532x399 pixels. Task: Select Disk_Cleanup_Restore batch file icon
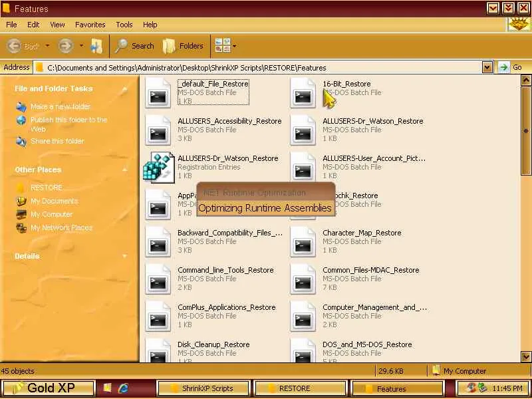click(x=158, y=352)
